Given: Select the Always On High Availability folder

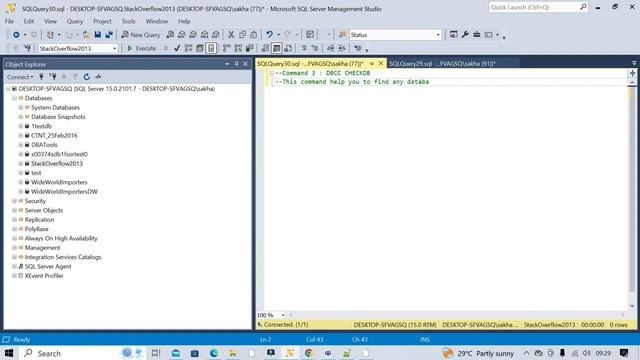Looking at the screenshot, I should (61, 238).
